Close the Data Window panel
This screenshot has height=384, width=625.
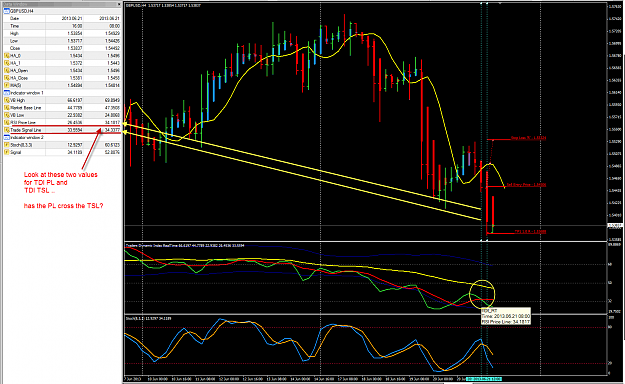pos(119,4)
